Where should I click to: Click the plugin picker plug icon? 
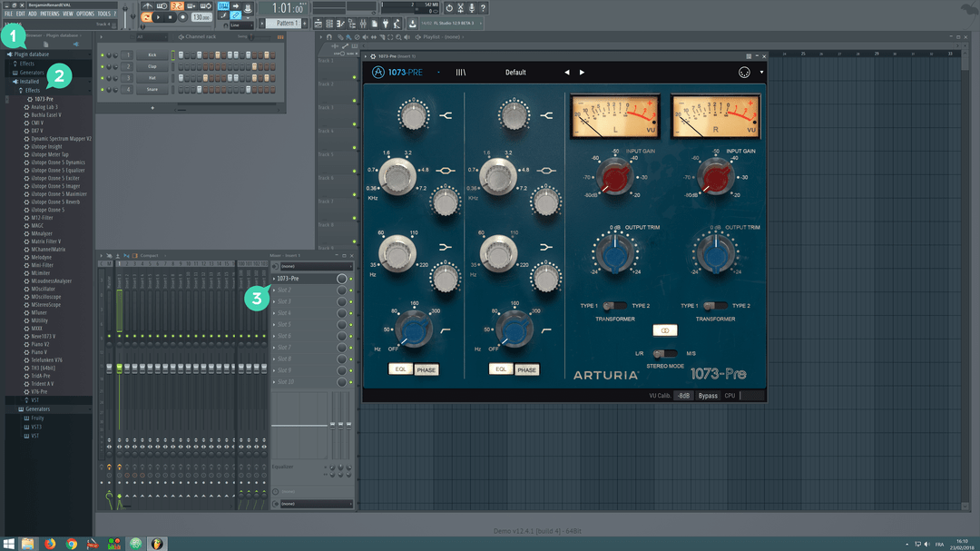tap(386, 23)
